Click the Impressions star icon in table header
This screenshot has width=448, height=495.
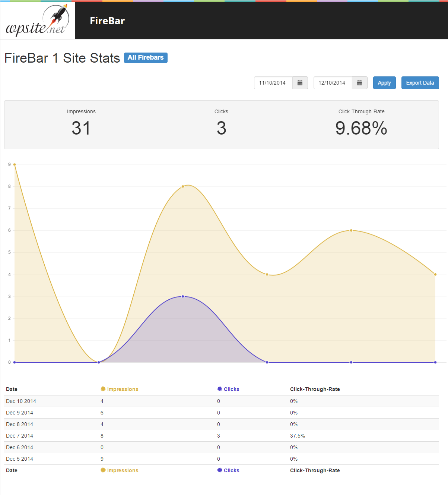(x=103, y=389)
